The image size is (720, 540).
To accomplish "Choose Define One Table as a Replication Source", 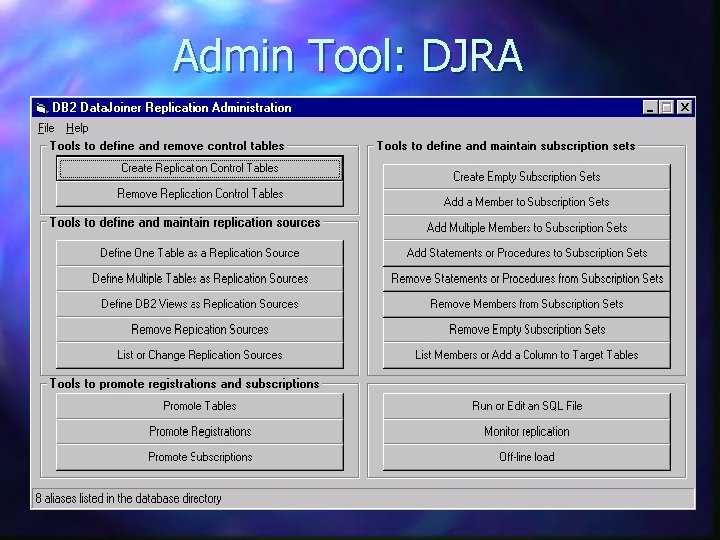I will 200,253.
